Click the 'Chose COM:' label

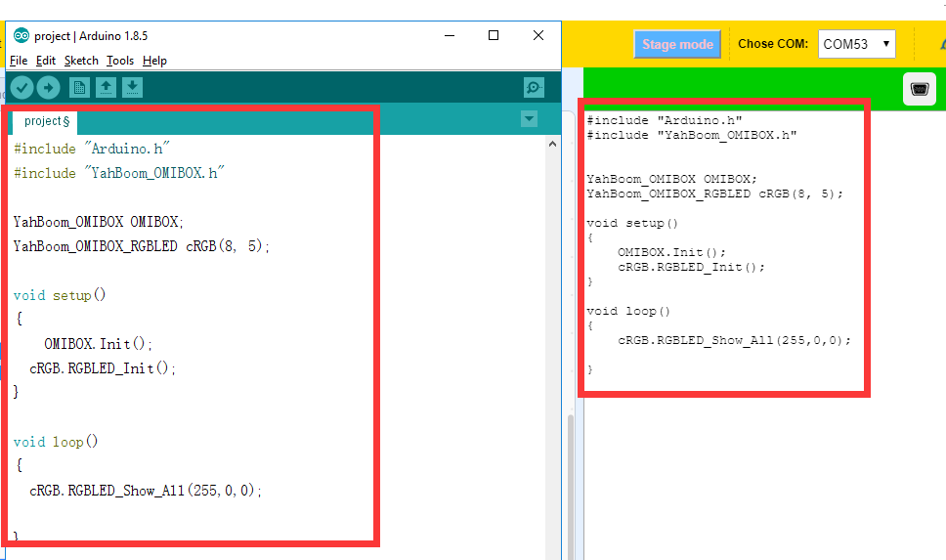[773, 44]
